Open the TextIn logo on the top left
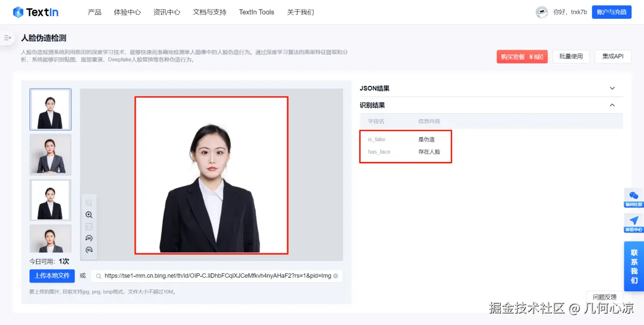 (35, 12)
